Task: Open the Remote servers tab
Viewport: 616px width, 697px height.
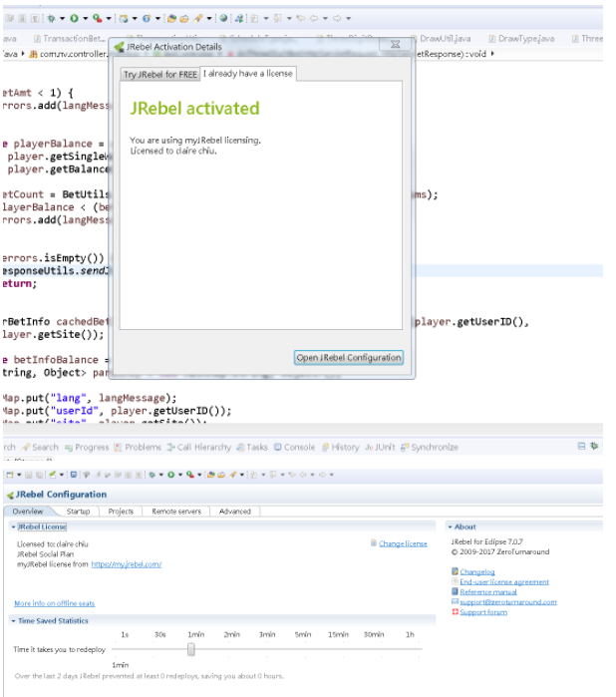Action: coord(176,512)
